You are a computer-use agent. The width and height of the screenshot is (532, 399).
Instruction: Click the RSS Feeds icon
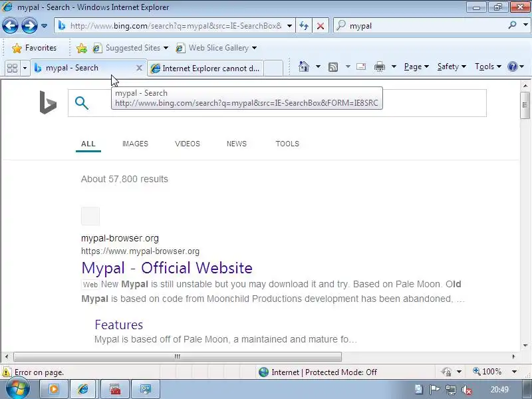(333, 67)
